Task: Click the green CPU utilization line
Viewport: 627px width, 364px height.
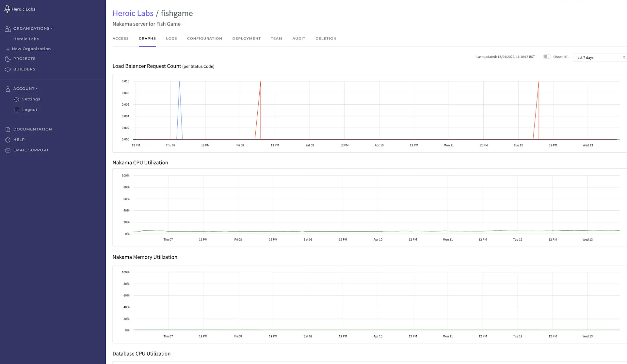Action: (377, 231)
